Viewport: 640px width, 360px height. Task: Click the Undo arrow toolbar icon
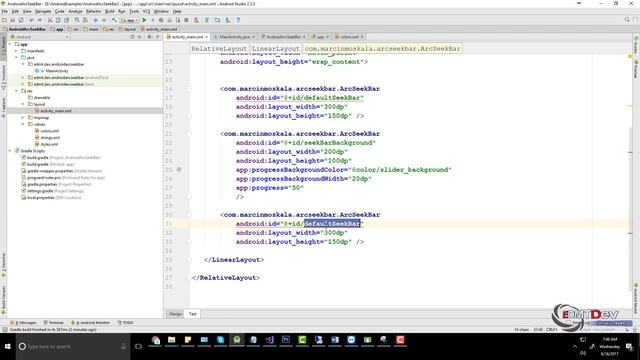(31, 20)
